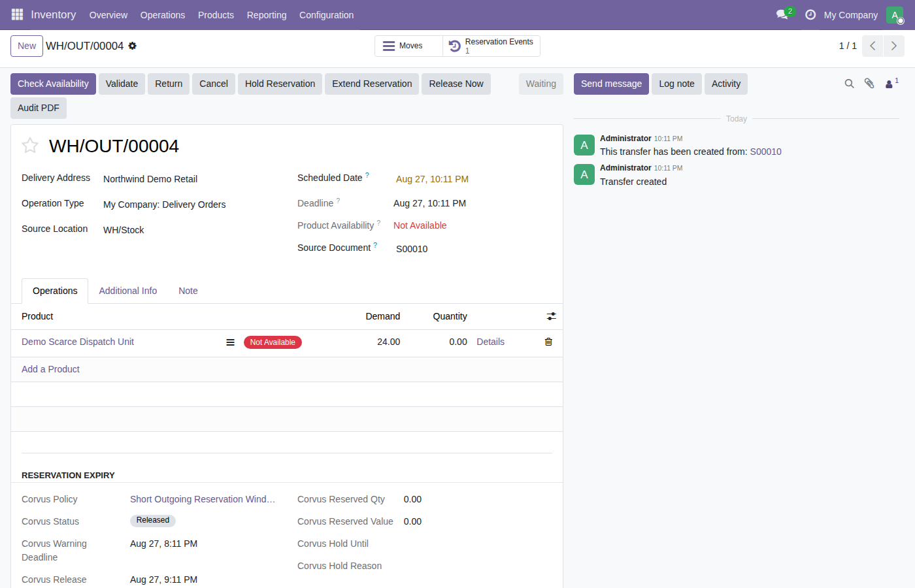Mark transfer as favorite with the star
Image resolution: width=915 pixels, height=588 pixels.
coord(30,146)
